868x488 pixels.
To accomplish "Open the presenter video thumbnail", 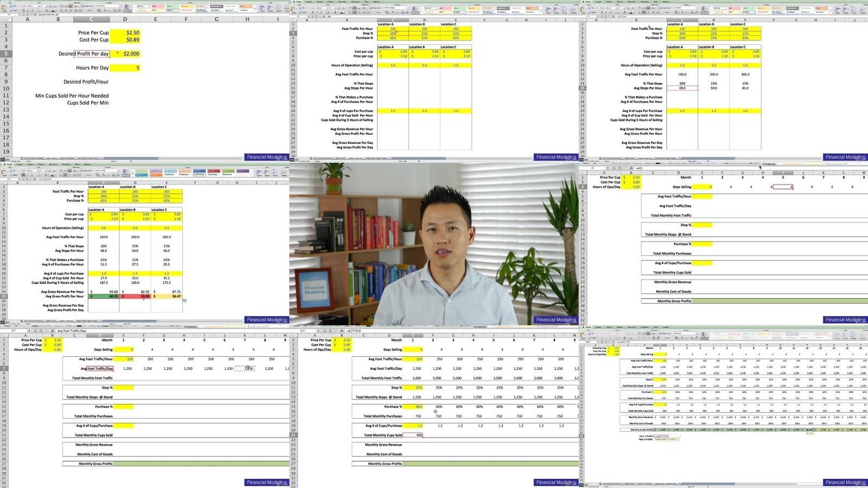I will [434, 244].
